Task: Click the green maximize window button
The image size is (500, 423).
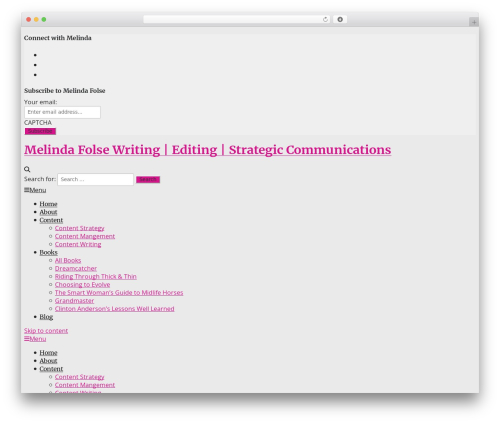Action: (44, 20)
